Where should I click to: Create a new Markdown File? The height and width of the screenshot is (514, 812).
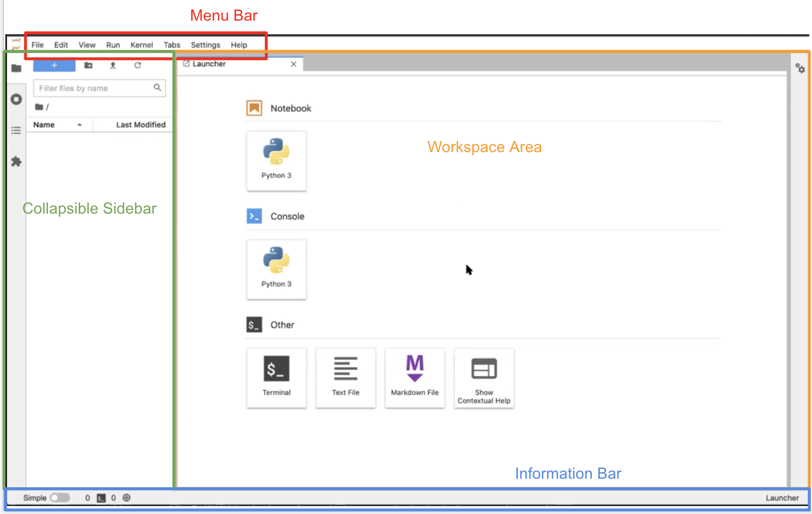pos(415,378)
